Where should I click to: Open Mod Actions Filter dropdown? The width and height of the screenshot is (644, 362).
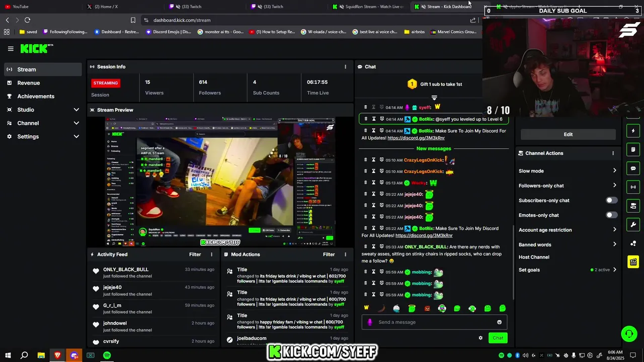329,254
